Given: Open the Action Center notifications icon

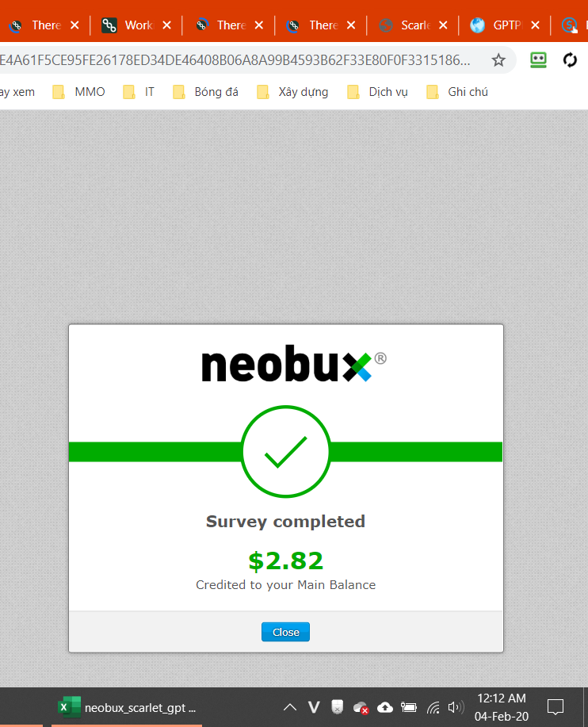Looking at the screenshot, I should click(x=555, y=707).
